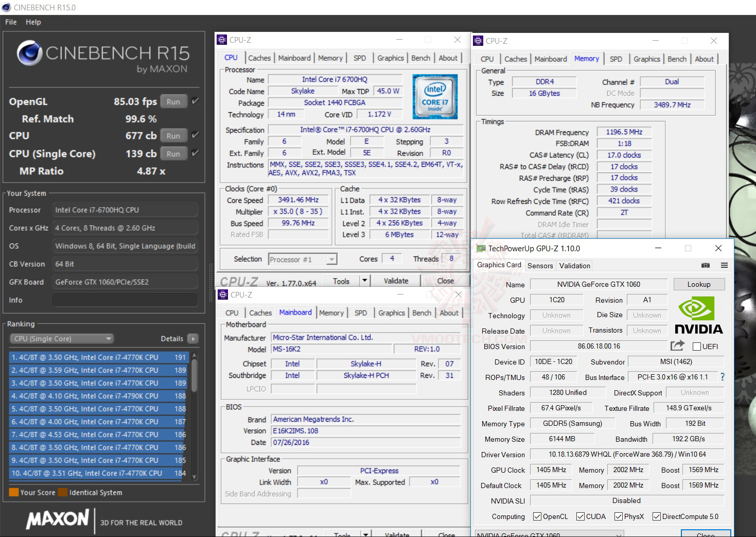The height and width of the screenshot is (537, 756).
Task: Open the Help menu in Cinebench
Action: 33,22
